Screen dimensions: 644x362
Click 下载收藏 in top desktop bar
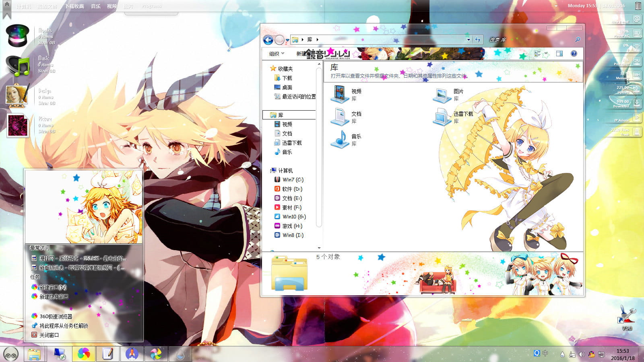(x=74, y=6)
